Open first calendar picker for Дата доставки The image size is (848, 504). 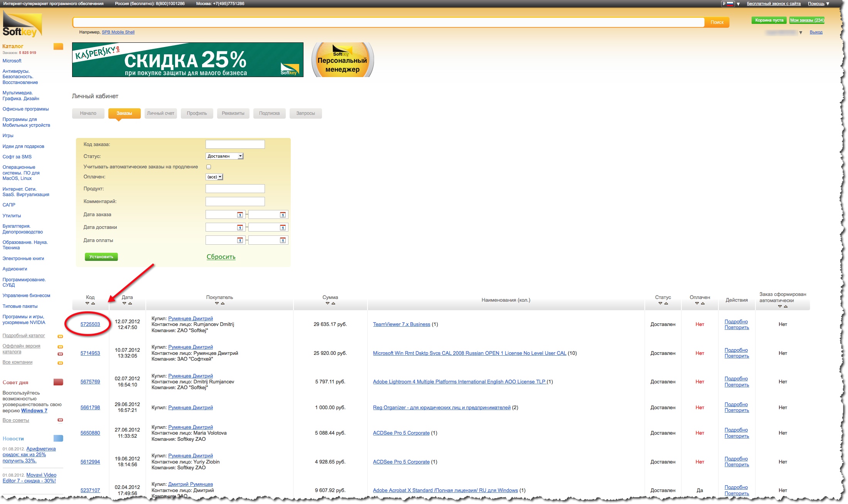240,227
